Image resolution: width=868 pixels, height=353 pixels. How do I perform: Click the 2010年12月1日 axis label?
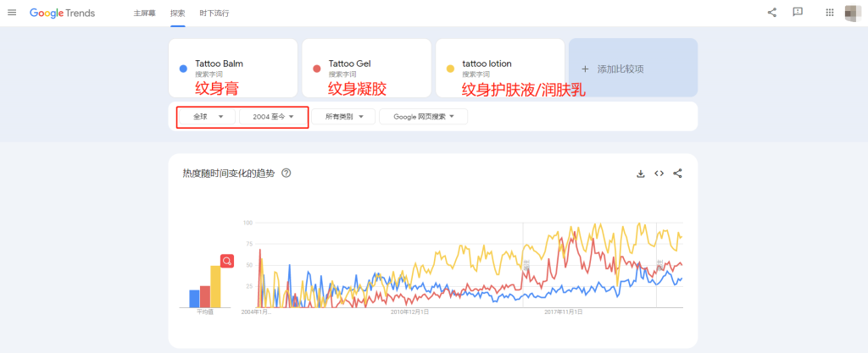[409, 312]
